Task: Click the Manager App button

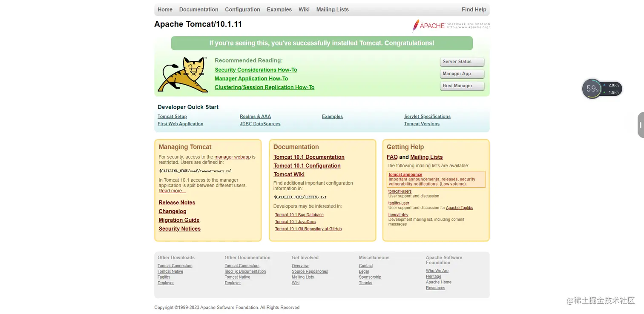Action: click(462, 74)
